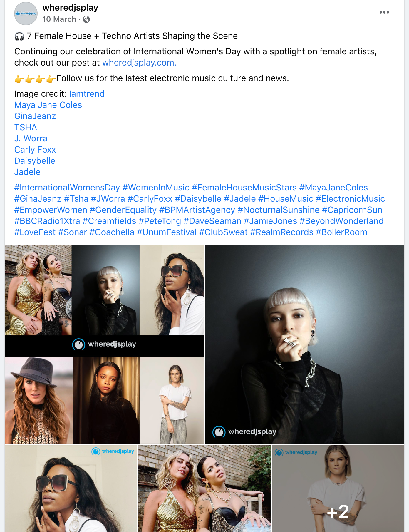Click the #InternationalWomensDay hashtag

(67, 188)
